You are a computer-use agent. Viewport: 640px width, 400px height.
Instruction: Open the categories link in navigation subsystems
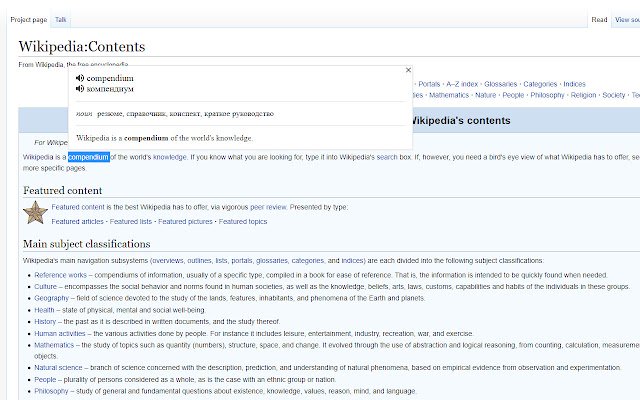(308, 261)
